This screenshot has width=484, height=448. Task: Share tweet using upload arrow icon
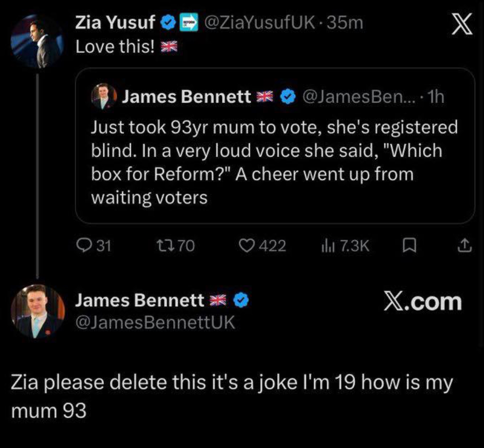click(466, 246)
